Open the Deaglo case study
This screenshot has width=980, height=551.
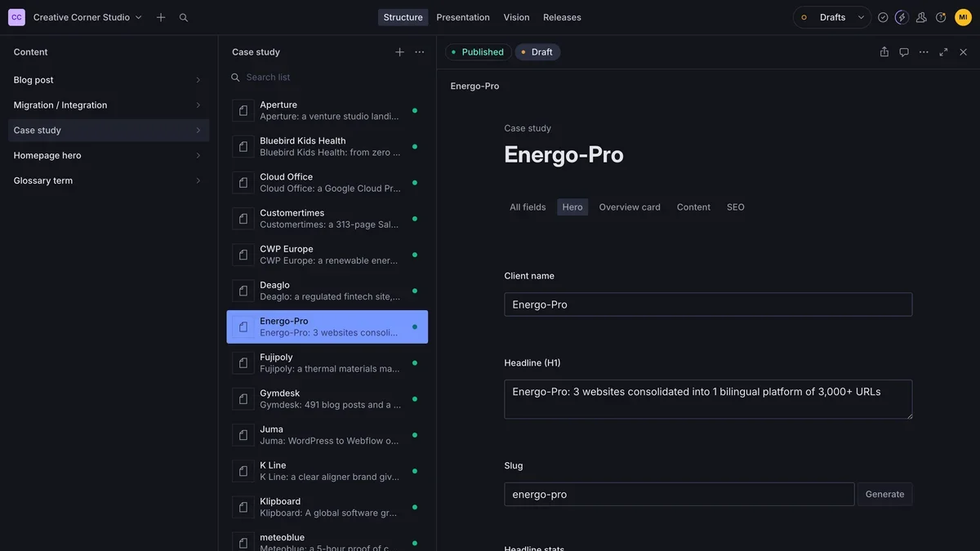click(x=327, y=291)
